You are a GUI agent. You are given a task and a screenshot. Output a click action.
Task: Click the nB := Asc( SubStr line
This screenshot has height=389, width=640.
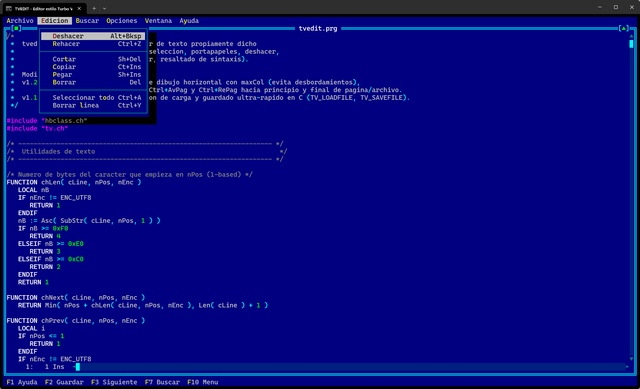[89, 221]
